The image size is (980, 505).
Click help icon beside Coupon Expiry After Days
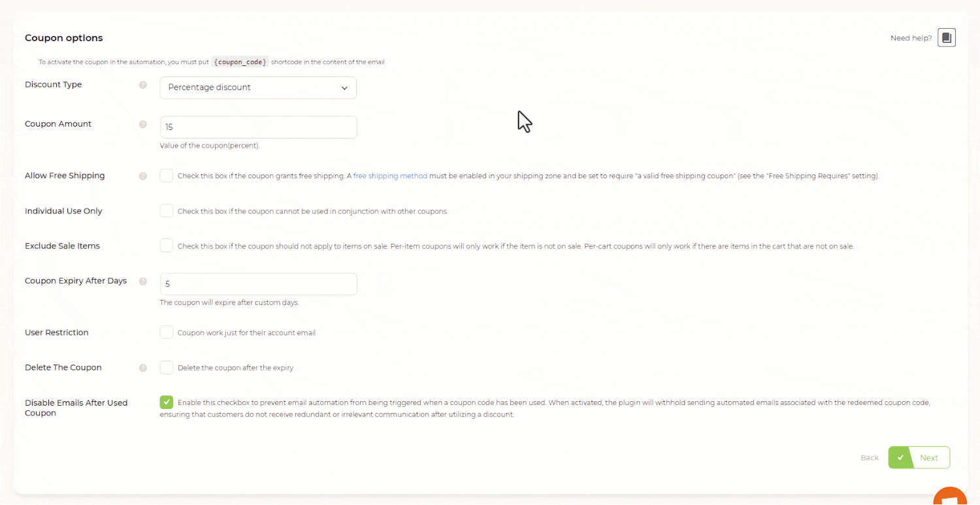tap(143, 281)
